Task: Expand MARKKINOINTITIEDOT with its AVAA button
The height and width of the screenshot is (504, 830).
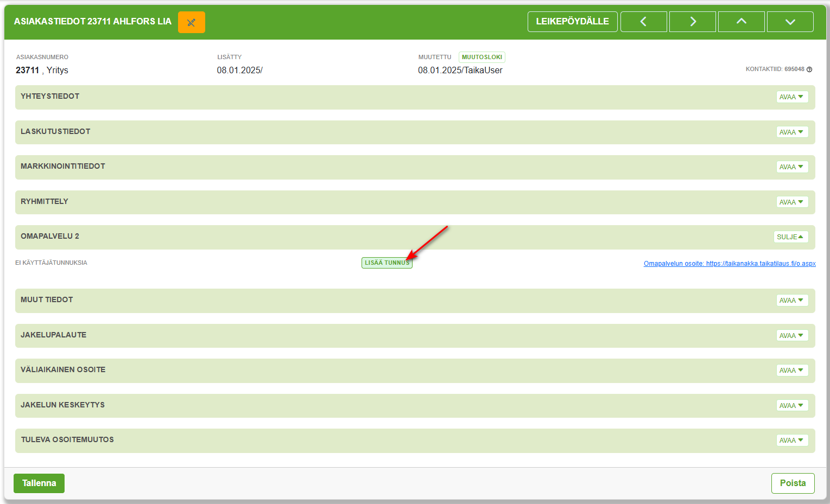Action: pos(792,167)
